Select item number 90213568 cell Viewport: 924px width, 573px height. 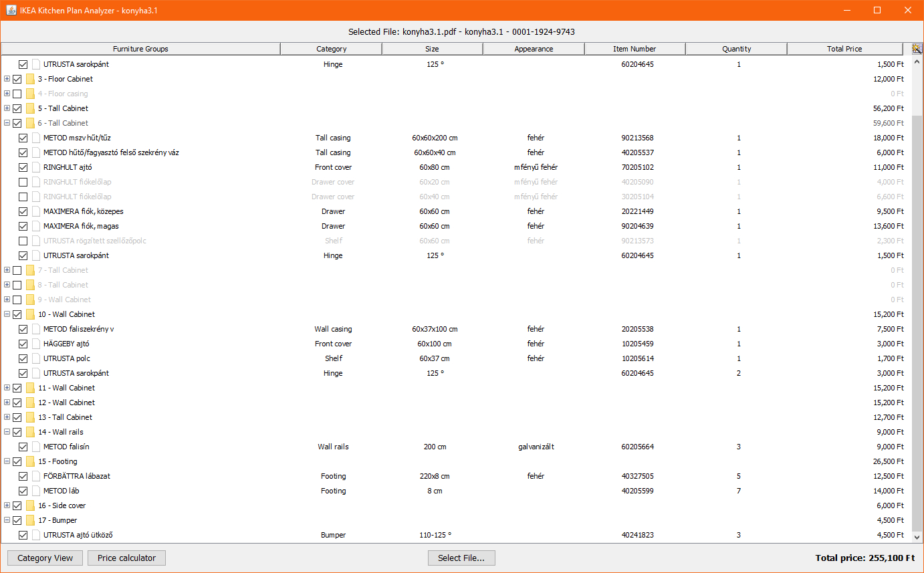[x=637, y=138]
